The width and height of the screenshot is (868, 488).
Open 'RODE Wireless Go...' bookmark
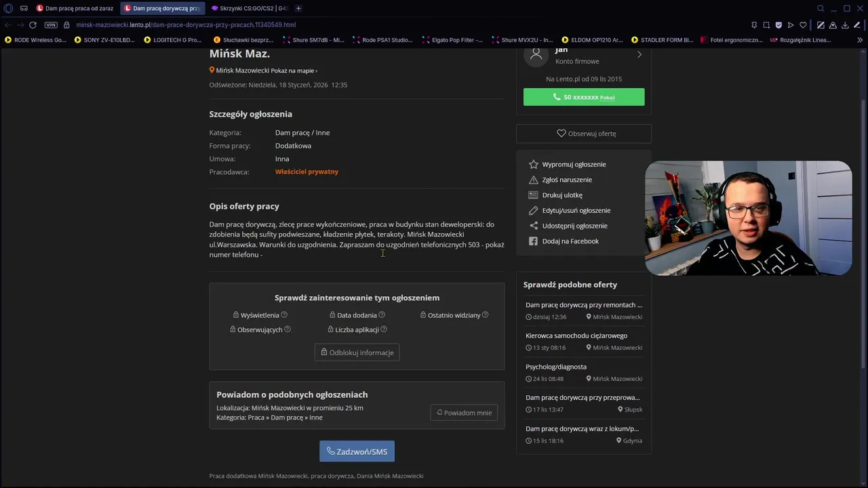tap(35, 40)
